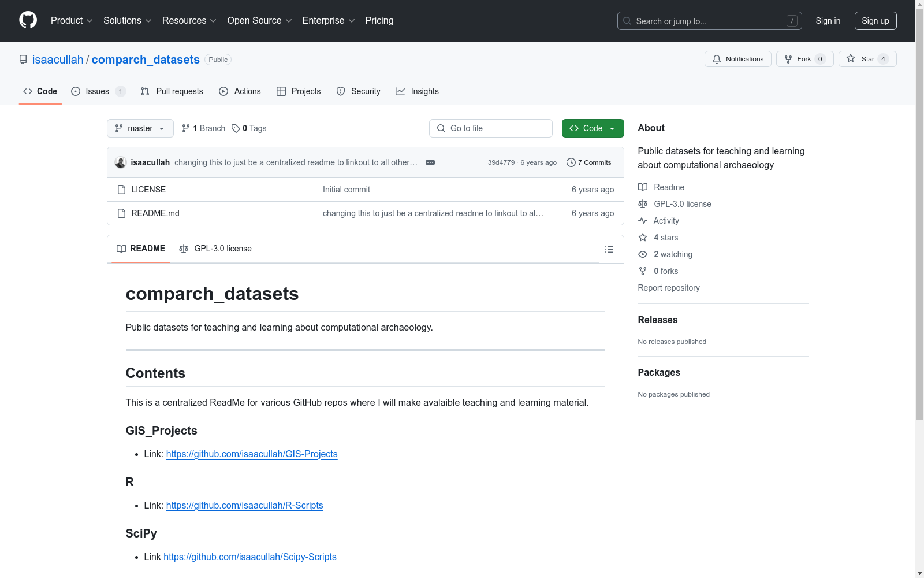The image size is (924, 578).
Task: Click the LICENSE file icon
Action: pyautogui.click(x=121, y=190)
